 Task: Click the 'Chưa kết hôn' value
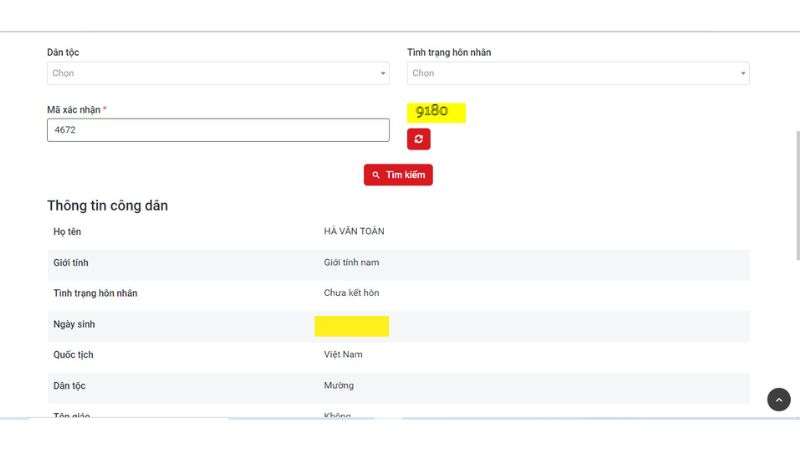351,293
